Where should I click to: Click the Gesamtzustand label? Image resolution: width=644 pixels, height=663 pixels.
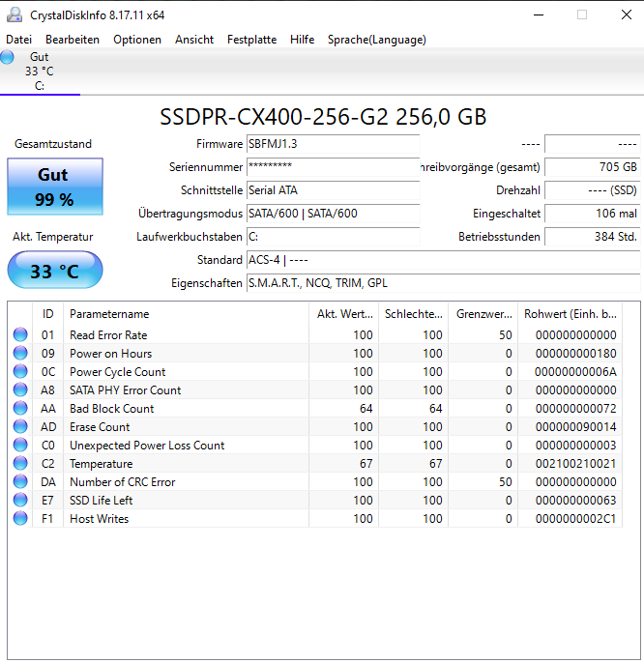coord(53,144)
